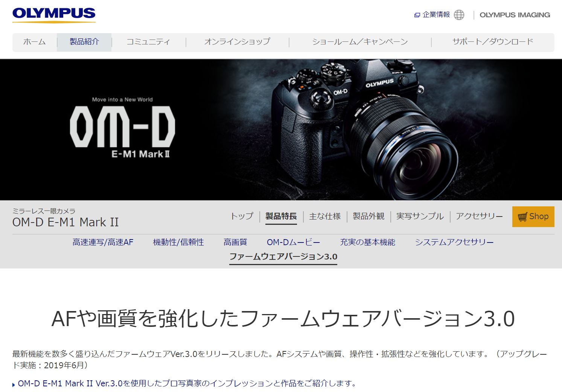
Task: Switch to the 製品外観 tab
Action: coord(369,216)
